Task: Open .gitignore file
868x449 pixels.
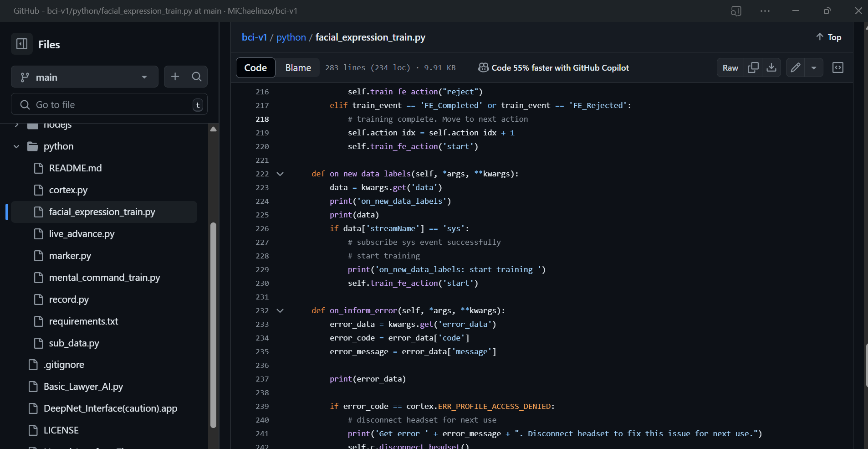Action: [x=64, y=365]
